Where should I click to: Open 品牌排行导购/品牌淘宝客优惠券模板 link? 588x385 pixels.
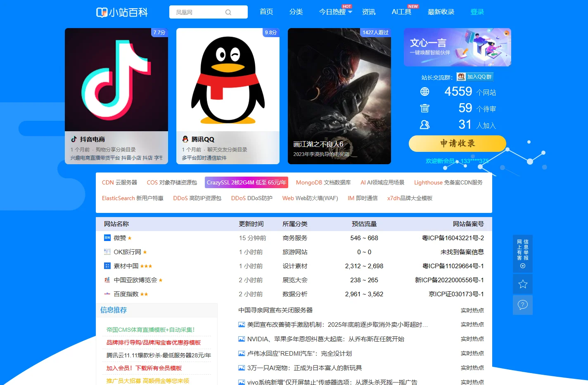pos(154,342)
